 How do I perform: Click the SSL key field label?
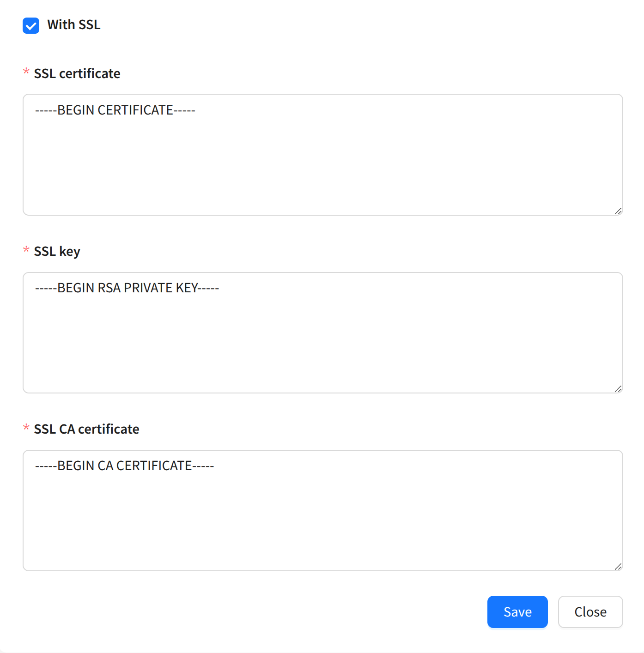tap(57, 251)
